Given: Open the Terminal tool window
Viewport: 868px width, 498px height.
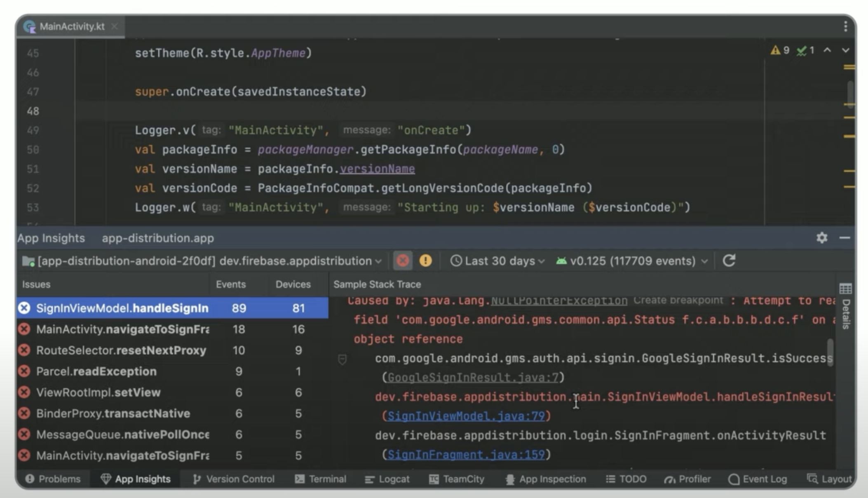Looking at the screenshot, I should coord(320,479).
